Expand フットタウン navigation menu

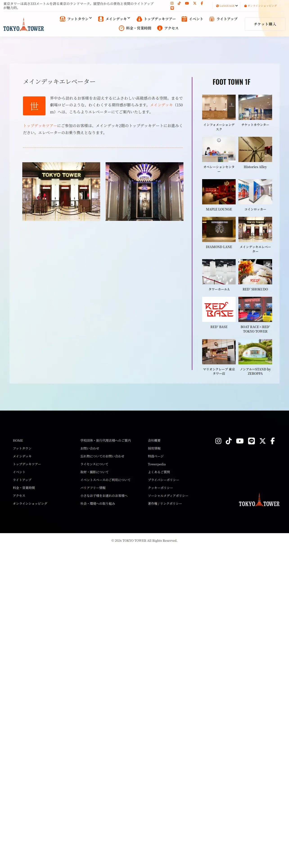click(x=76, y=19)
